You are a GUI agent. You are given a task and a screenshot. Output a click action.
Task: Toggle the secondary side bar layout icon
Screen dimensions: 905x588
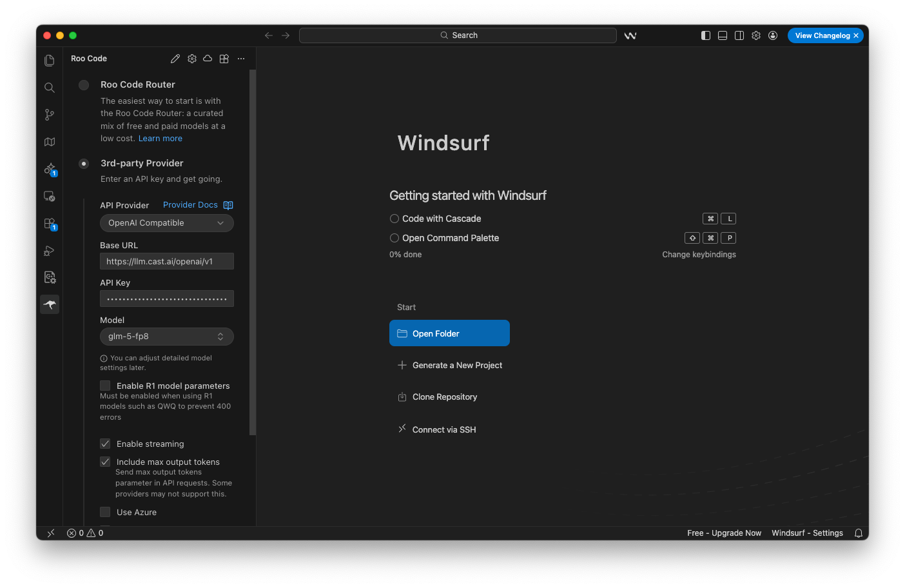tap(739, 35)
